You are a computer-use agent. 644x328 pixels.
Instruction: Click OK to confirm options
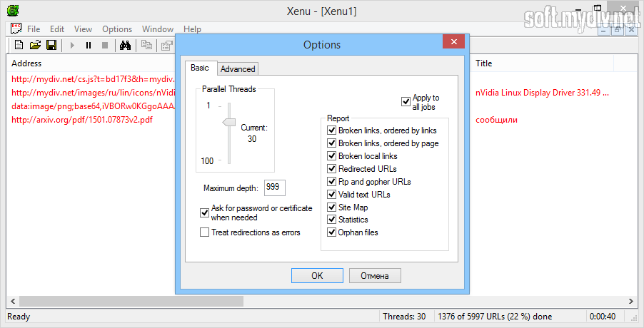point(317,275)
